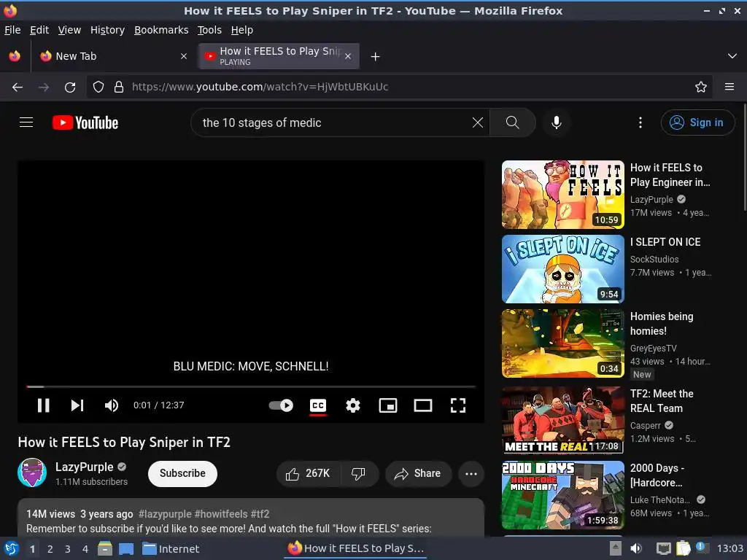Close the How it FEELS tab
The image size is (747, 560).
pos(348,56)
